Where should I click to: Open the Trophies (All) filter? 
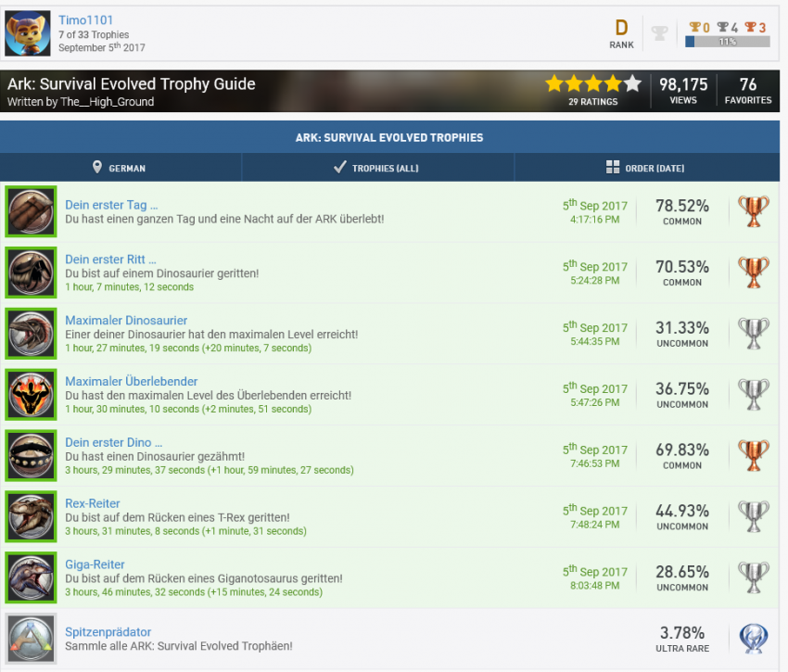coord(377,168)
